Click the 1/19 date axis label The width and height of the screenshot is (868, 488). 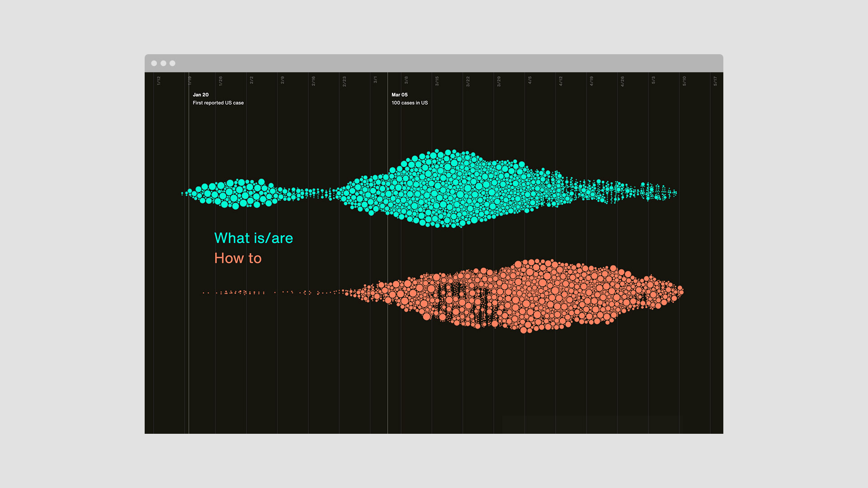pos(190,81)
